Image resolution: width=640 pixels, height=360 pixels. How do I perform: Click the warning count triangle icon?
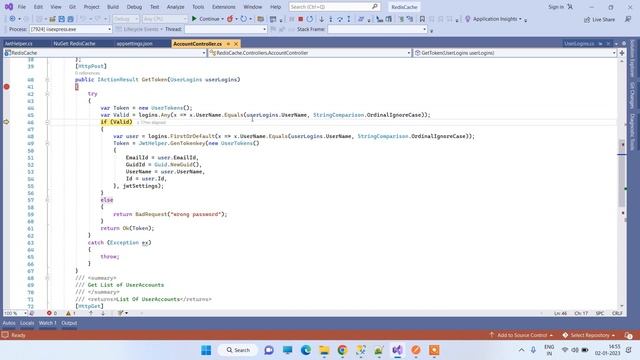pos(69,313)
